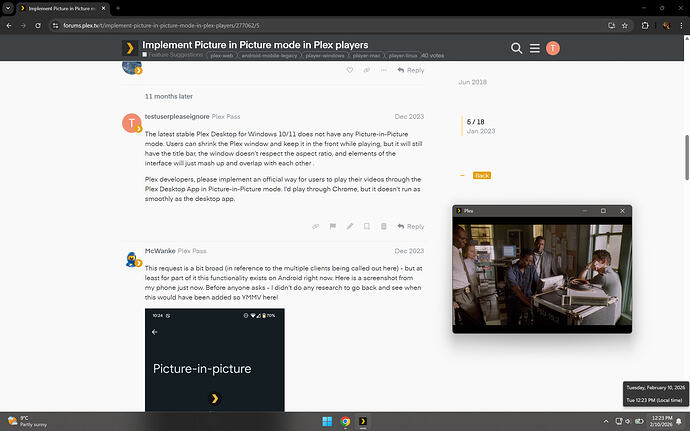Click the topic title in header
Viewport: 690px width, 431px height.
pyautogui.click(x=255, y=45)
